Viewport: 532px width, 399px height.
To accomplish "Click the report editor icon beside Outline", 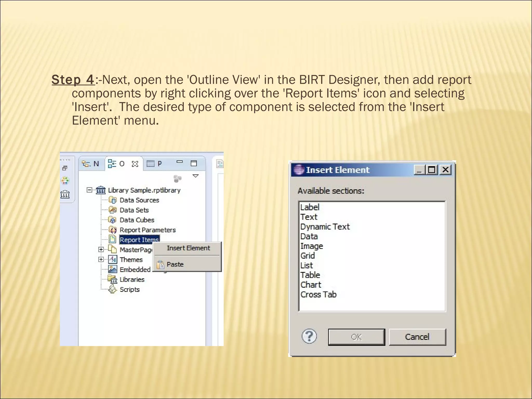I will tap(220, 164).
